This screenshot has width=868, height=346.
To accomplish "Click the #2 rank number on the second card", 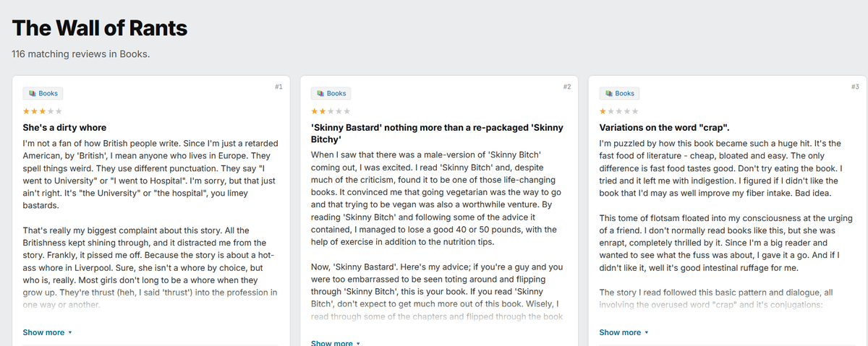I will pos(567,87).
